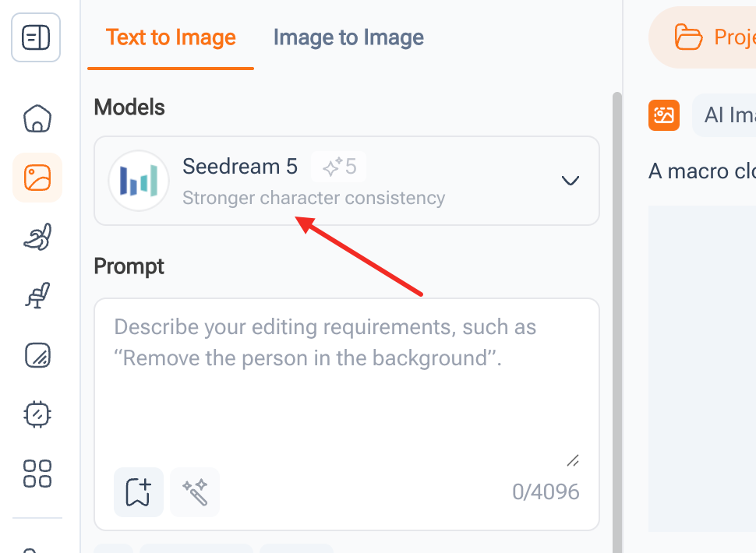Switch to the Text to Image tab

coord(171,37)
